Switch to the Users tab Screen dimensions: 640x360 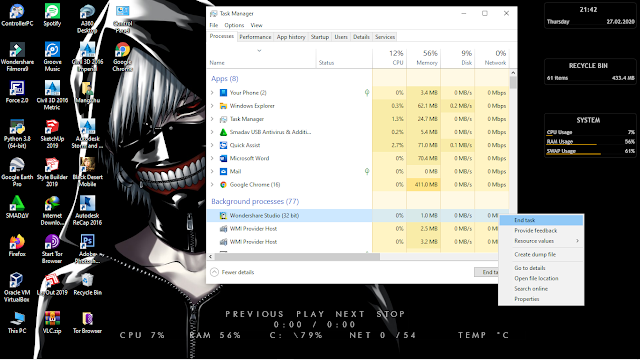coord(341,37)
